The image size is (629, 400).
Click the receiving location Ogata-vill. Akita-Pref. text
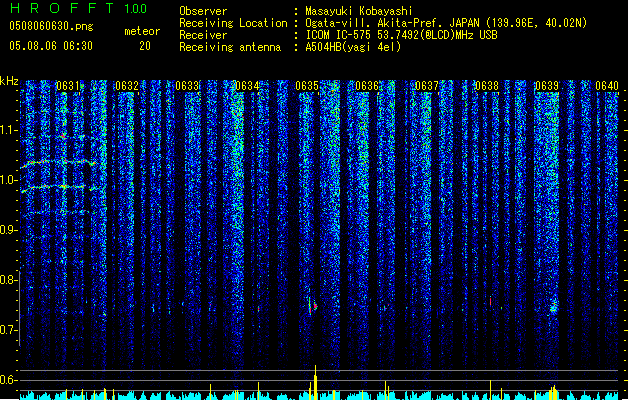[x=446, y=23]
